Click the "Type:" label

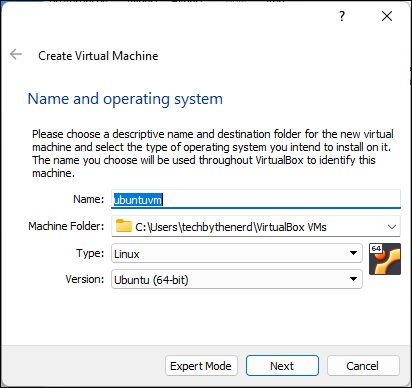coord(90,253)
